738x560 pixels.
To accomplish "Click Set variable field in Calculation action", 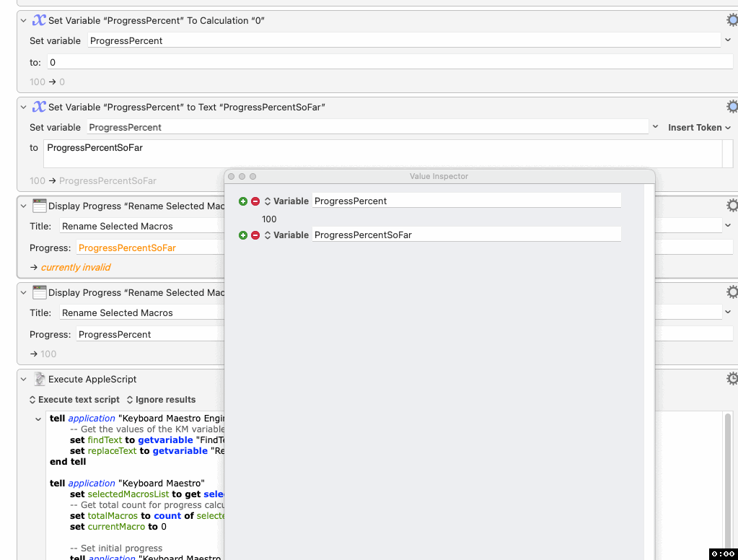I will click(x=404, y=40).
